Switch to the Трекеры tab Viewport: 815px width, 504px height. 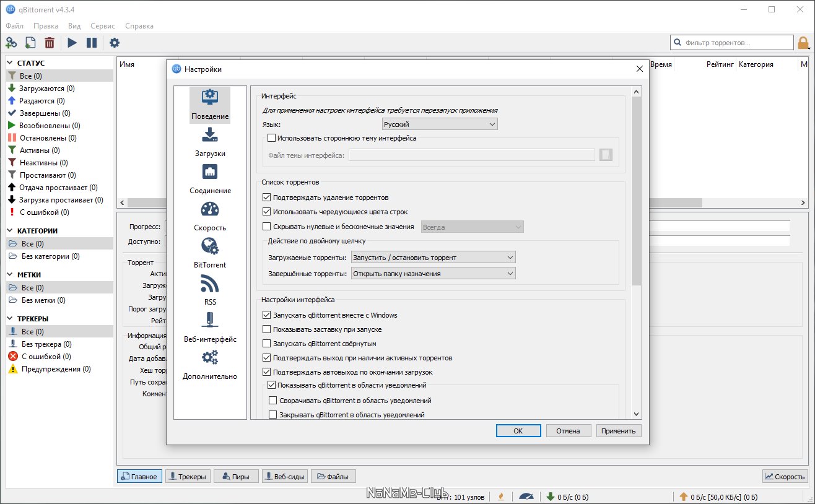click(188, 476)
